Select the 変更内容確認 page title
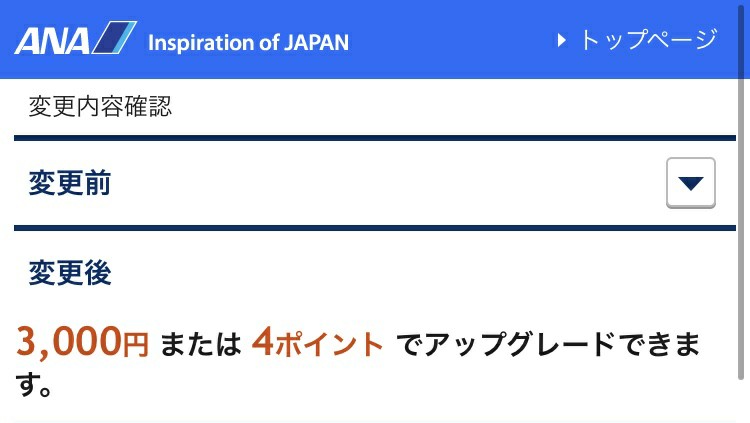This screenshot has width=750, height=423. (x=100, y=106)
